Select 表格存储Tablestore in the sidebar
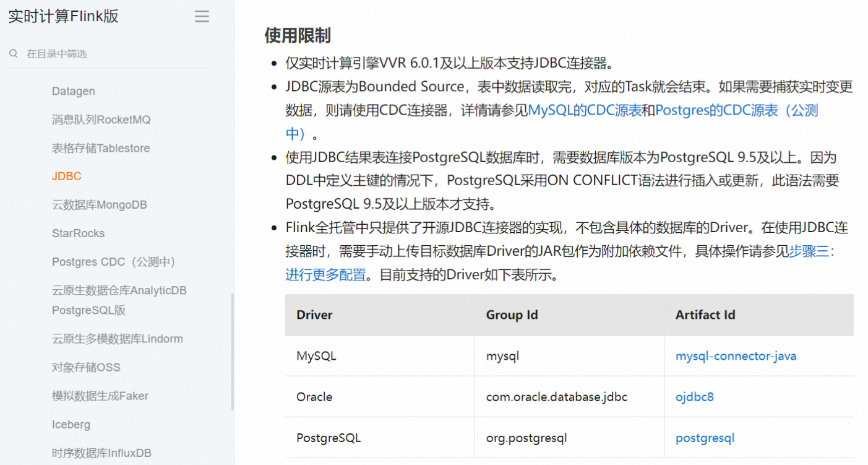 101,148
